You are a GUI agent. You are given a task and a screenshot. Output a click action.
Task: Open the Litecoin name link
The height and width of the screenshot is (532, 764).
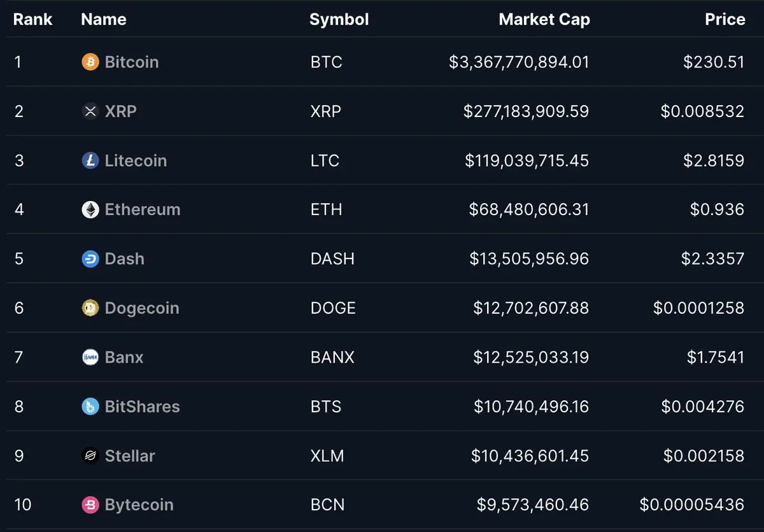[136, 160]
